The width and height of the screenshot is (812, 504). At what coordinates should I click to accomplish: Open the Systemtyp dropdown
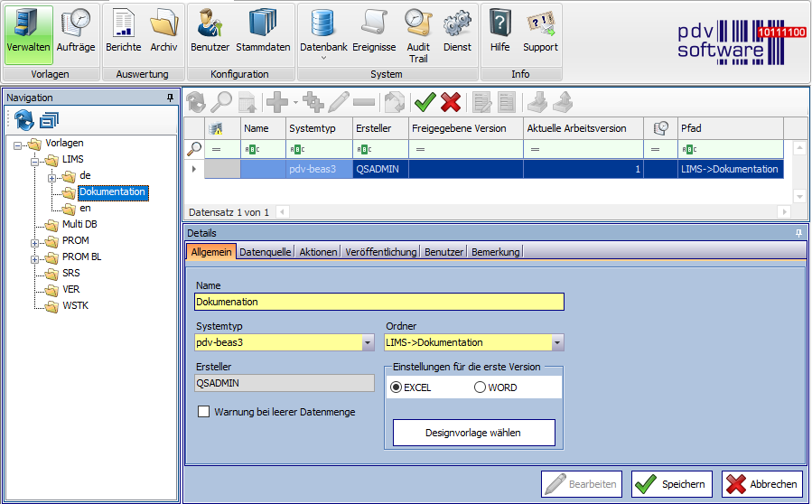(x=368, y=342)
